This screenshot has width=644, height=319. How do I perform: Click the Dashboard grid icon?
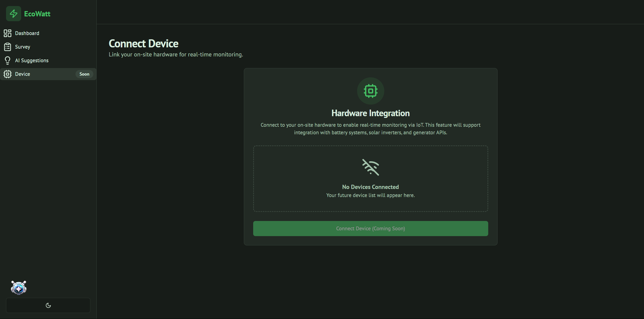[x=8, y=33]
